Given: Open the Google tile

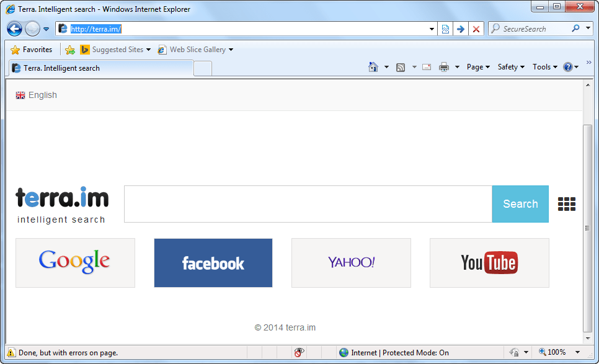Looking at the screenshot, I should click(75, 263).
